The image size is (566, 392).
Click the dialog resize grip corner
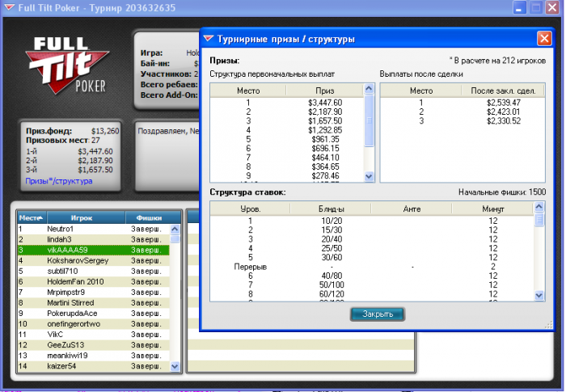pos(549,325)
